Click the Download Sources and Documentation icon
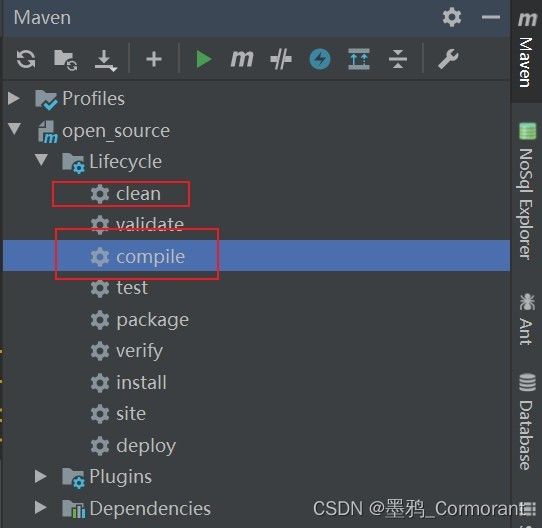Image resolution: width=542 pixels, height=528 pixels. pos(105,60)
